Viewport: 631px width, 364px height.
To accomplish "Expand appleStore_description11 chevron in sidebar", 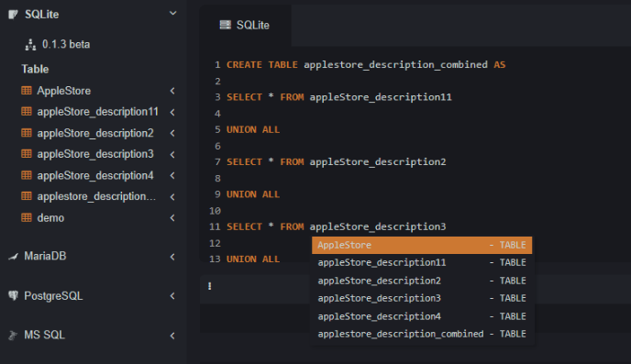I will point(172,112).
